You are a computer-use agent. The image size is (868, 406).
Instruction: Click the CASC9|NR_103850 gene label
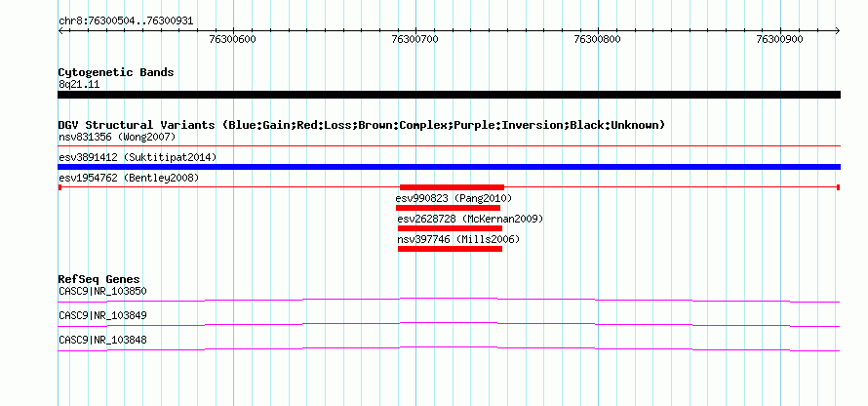click(102, 292)
